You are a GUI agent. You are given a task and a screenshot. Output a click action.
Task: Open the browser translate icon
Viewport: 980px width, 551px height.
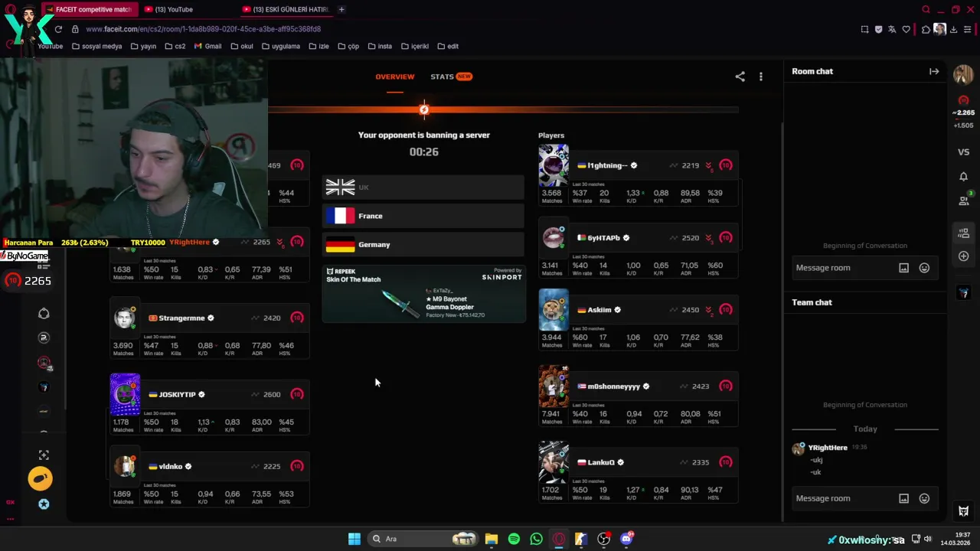(892, 29)
